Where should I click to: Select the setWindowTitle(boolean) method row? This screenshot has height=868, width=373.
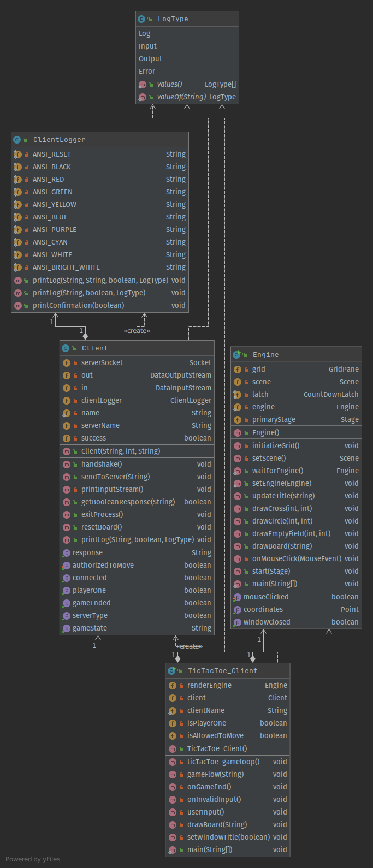pos(228,837)
